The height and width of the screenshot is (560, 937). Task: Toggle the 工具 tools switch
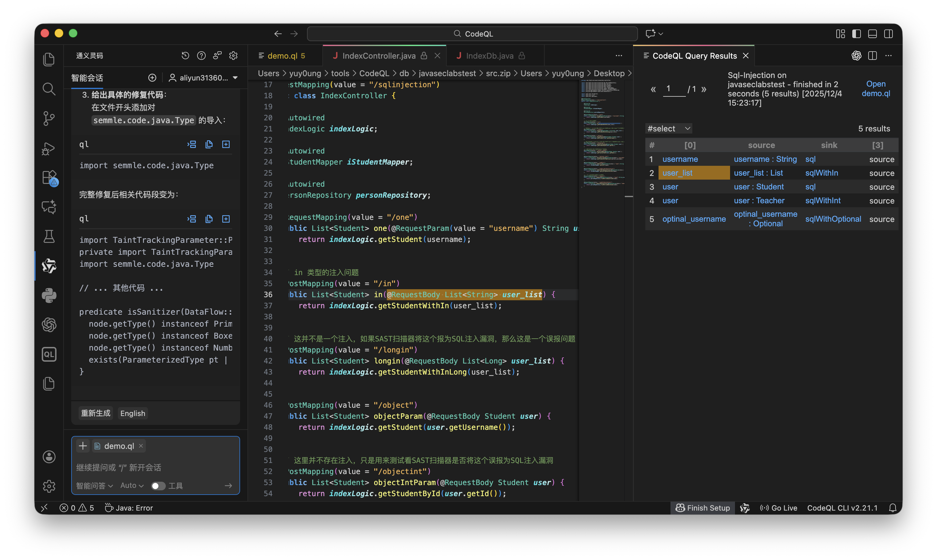[158, 486]
